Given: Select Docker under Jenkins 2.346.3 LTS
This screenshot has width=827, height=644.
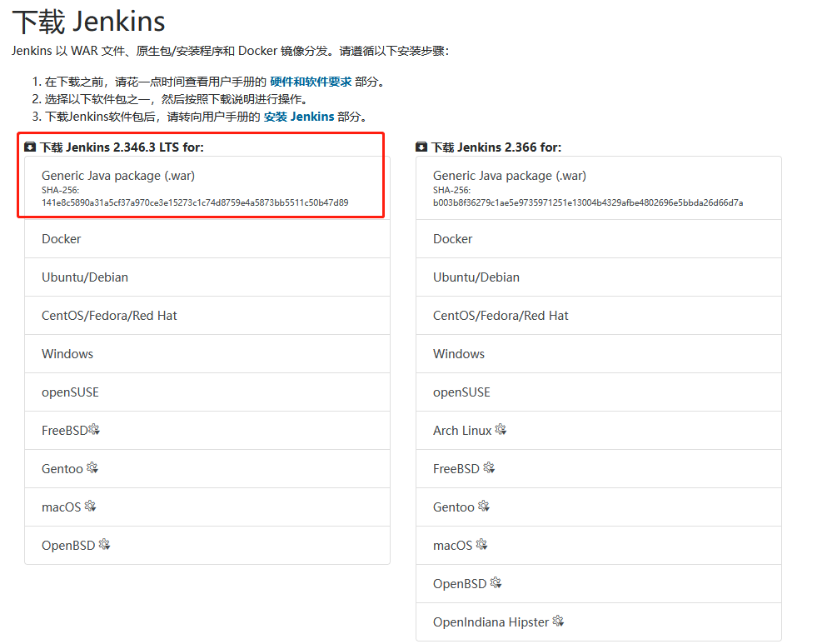Looking at the screenshot, I should click(207, 239).
